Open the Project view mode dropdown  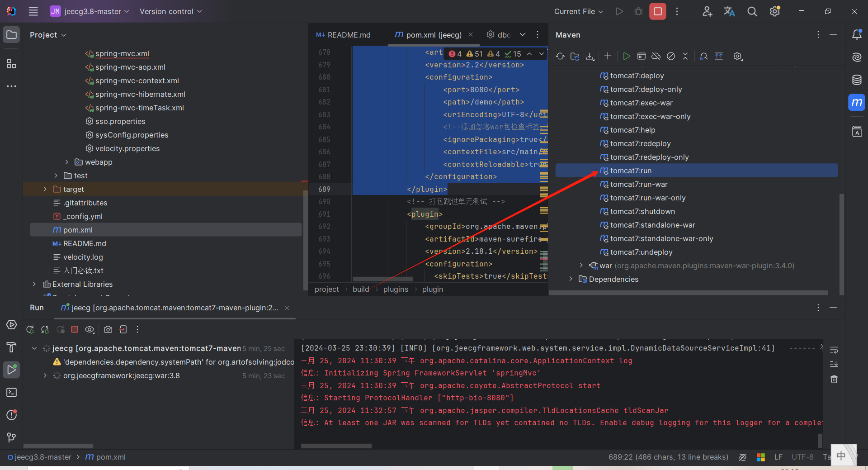pos(48,35)
